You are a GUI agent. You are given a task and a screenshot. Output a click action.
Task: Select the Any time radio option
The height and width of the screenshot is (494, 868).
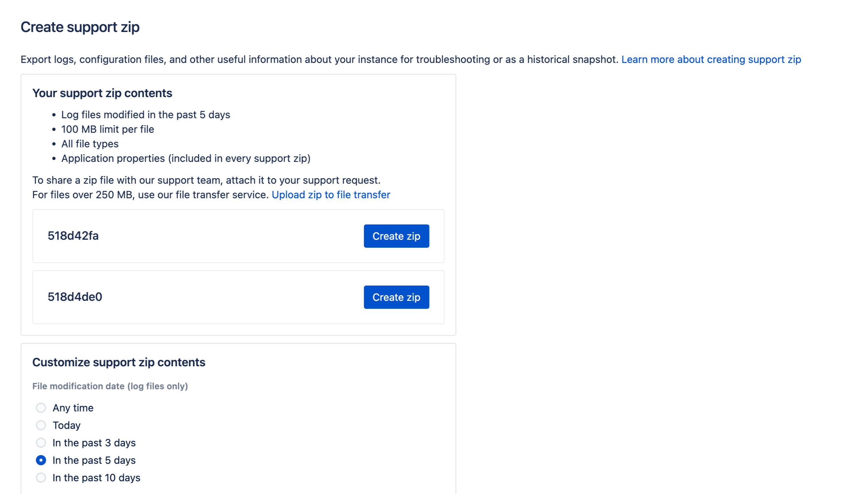[41, 408]
